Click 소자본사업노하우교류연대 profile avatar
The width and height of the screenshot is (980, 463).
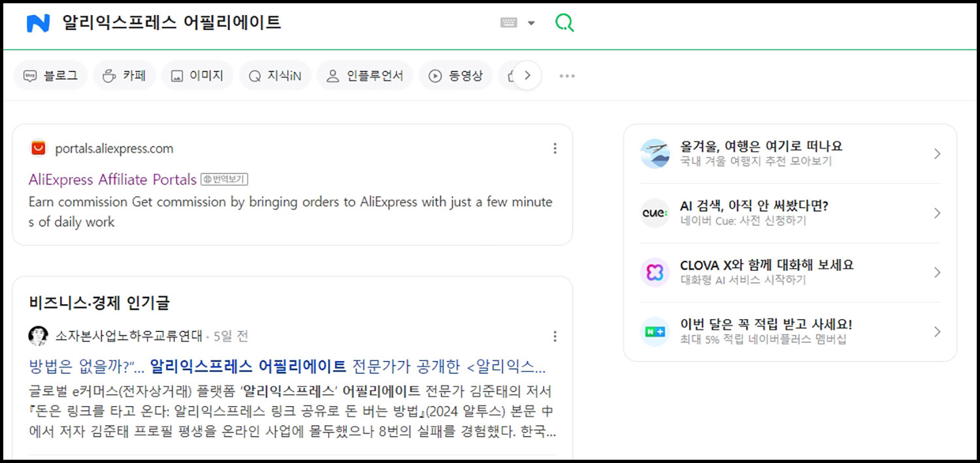(38, 336)
